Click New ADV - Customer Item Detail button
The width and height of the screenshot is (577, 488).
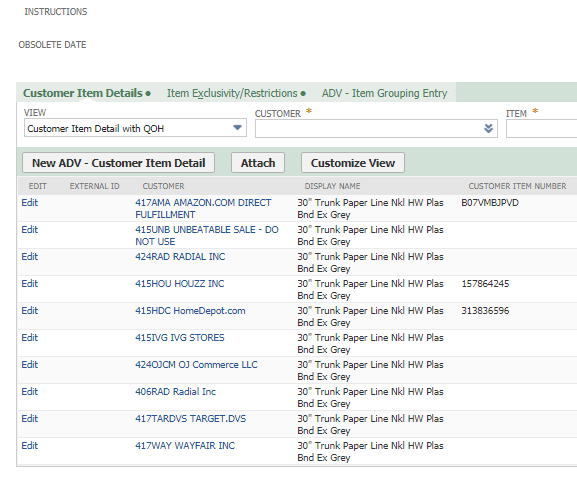pos(118,163)
